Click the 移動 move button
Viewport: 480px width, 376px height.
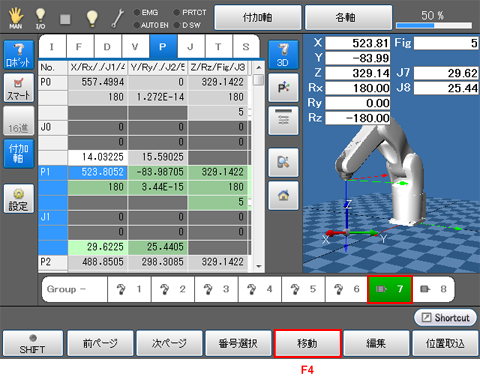307,343
